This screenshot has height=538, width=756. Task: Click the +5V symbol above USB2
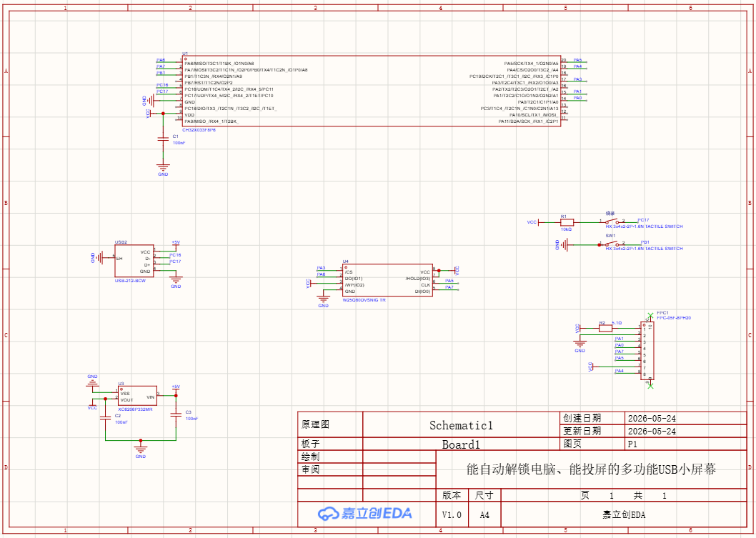pyautogui.click(x=176, y=244)
